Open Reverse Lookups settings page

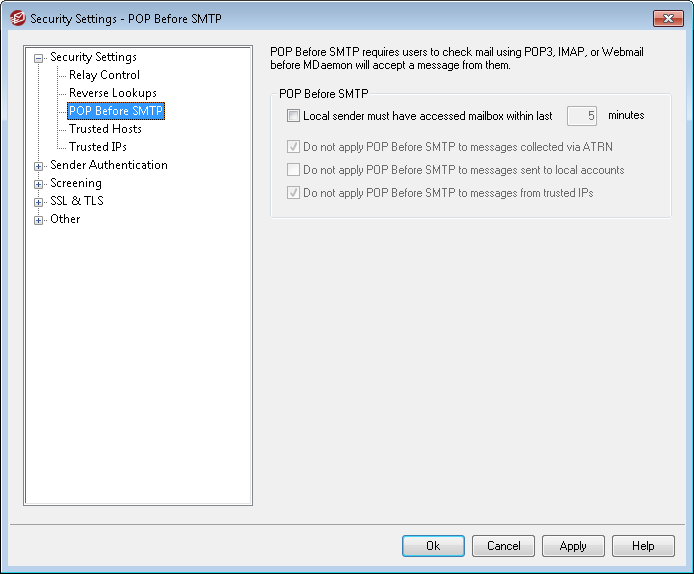[x=112, y=93]
